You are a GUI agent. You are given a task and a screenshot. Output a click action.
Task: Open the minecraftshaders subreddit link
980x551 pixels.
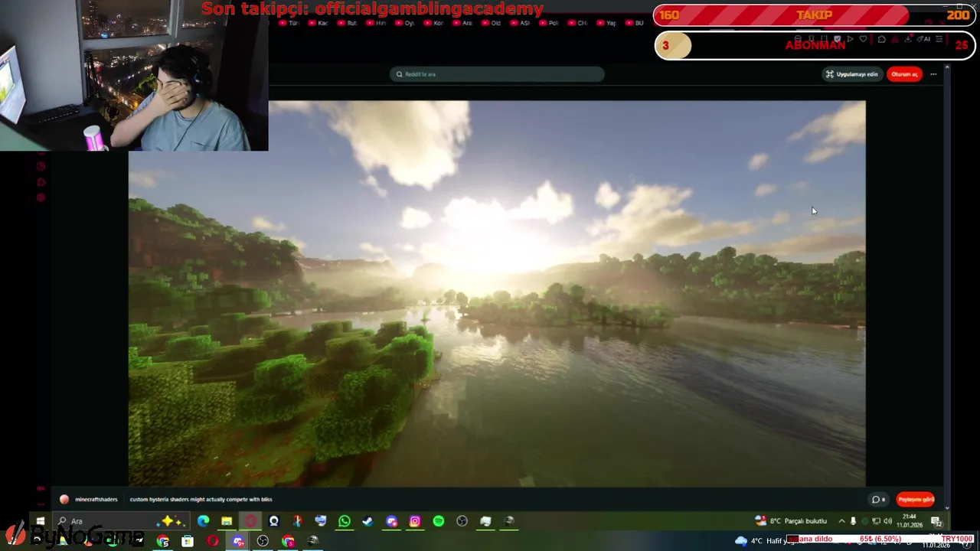point(96,499)
